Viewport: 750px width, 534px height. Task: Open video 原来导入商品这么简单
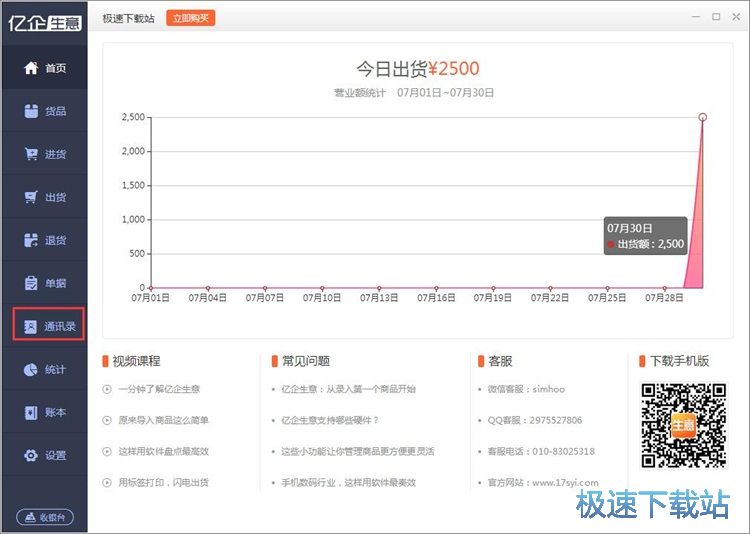[x=164, y=421]
